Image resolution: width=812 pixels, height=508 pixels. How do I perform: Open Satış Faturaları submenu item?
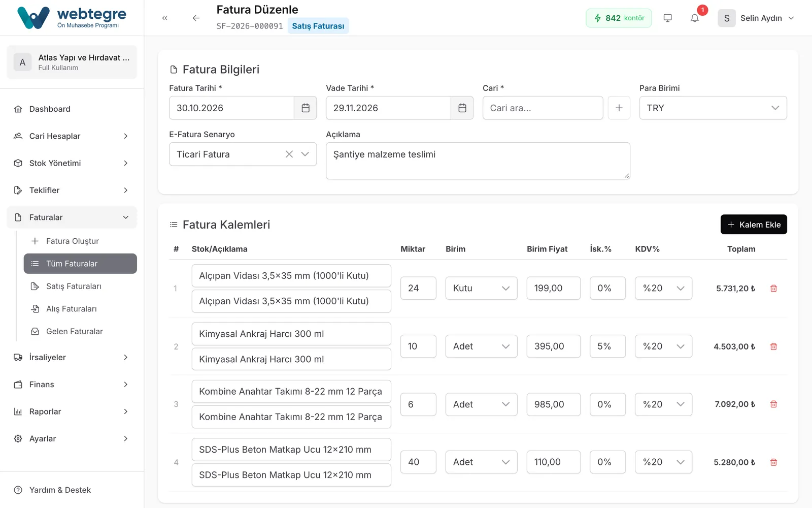[x=80, y=286]
